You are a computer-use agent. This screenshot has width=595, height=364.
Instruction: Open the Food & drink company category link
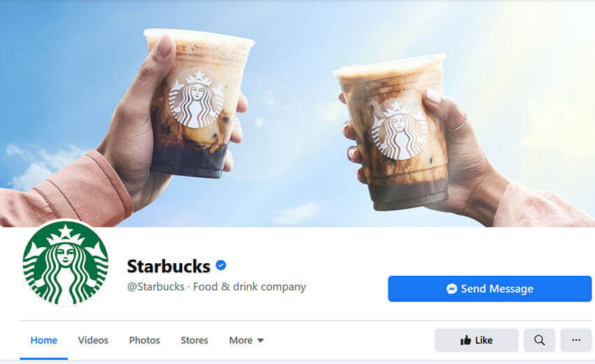pos(249,286)
